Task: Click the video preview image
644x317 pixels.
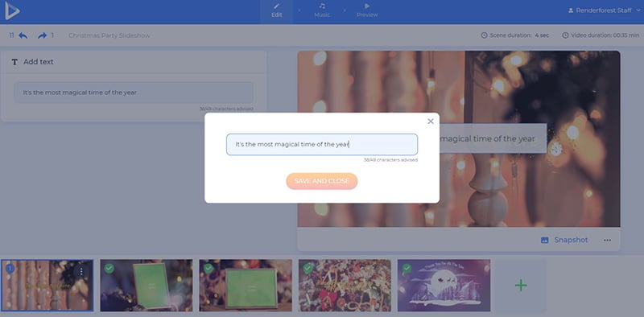Action: pos(459,139)
